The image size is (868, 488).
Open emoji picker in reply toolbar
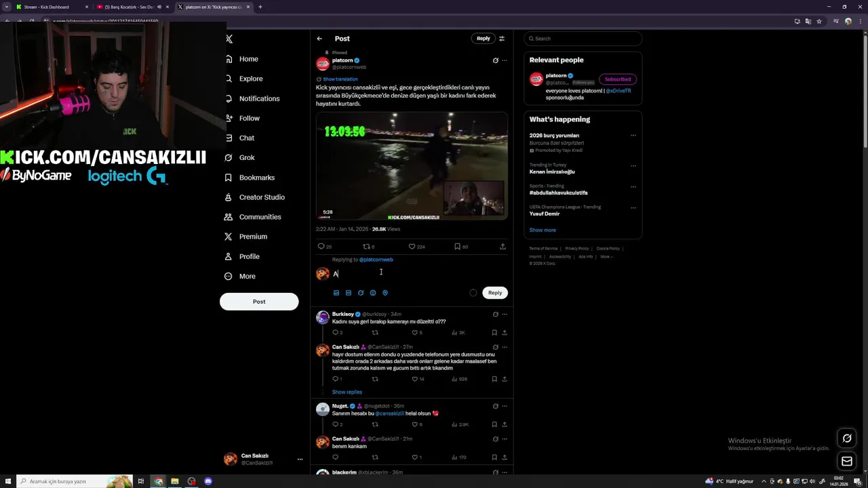tap(372, 293)
